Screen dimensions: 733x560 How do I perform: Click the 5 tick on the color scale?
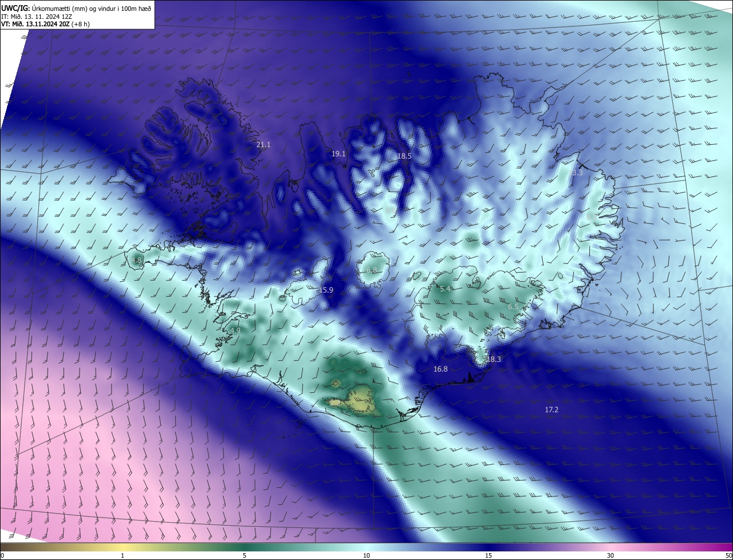245,556
